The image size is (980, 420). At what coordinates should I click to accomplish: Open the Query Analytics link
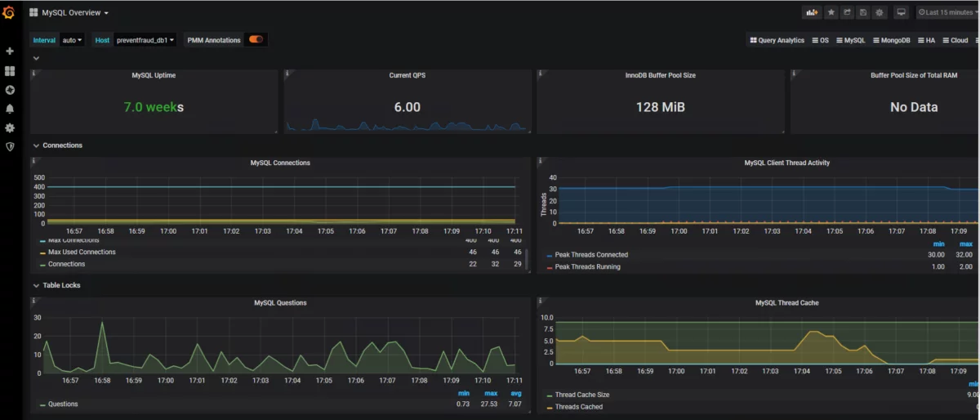click(x=777, y=40)
